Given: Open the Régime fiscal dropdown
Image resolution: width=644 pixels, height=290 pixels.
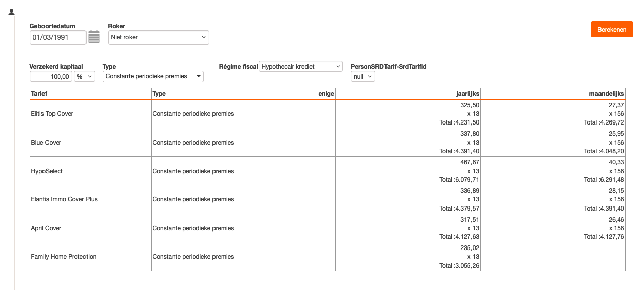Looking at the screenshot, I should point(300,66).
